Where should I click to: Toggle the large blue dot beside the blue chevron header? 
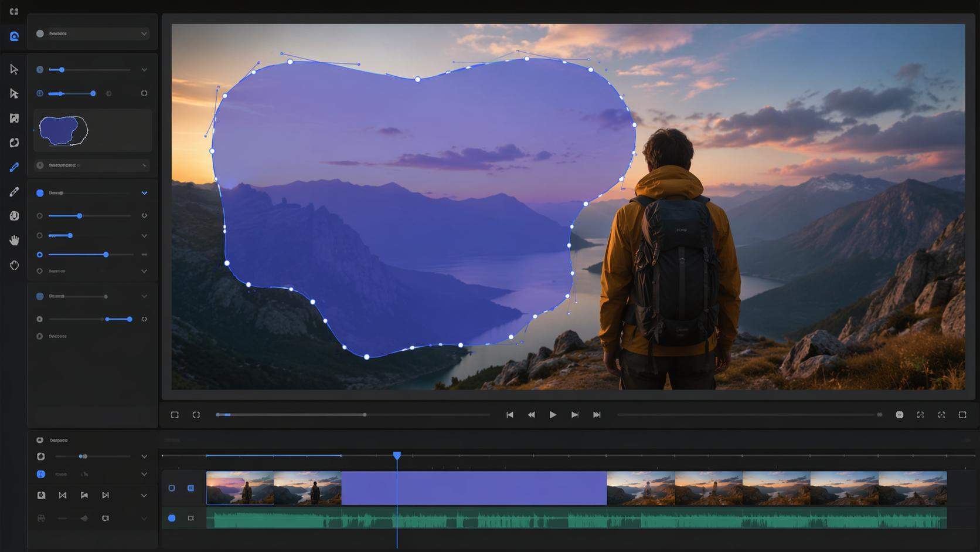(40, 193)
